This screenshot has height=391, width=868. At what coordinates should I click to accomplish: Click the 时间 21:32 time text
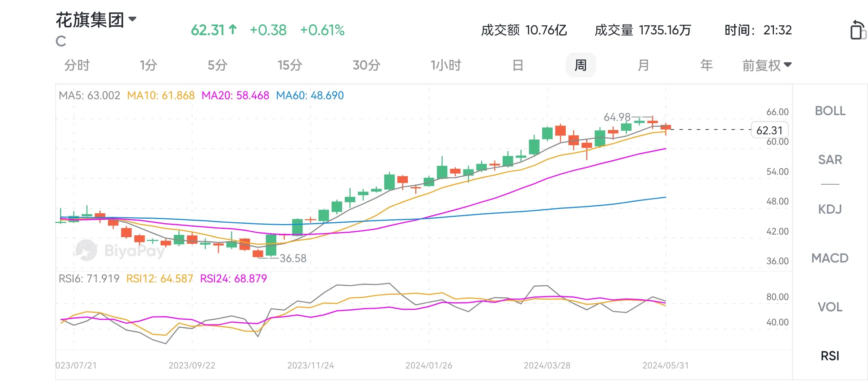758,30
